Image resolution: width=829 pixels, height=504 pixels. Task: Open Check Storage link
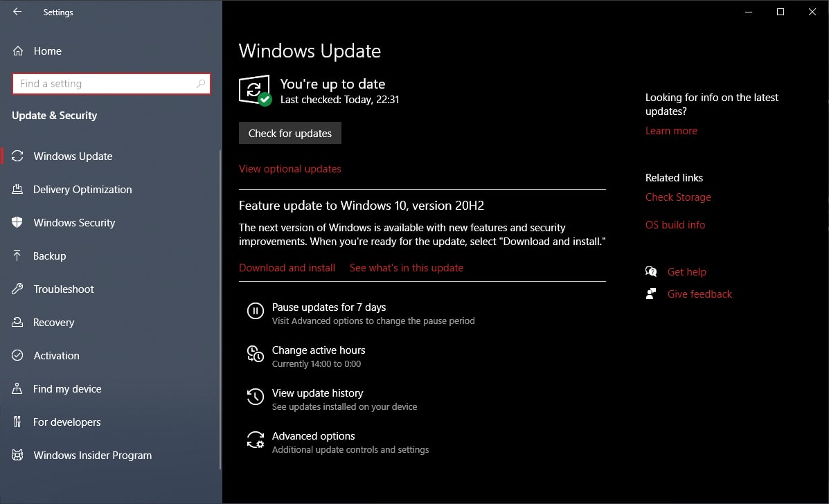pyautogui.click(x=678, y=197)
